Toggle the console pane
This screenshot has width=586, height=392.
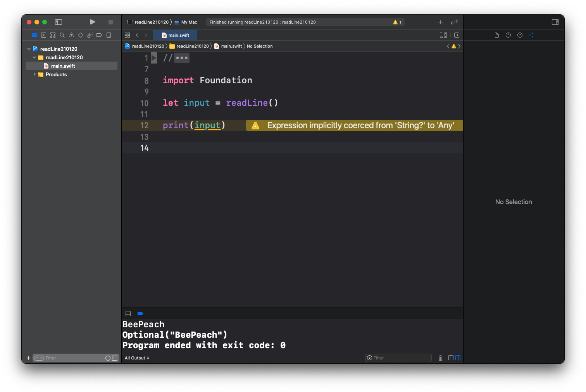pos(458,358)
